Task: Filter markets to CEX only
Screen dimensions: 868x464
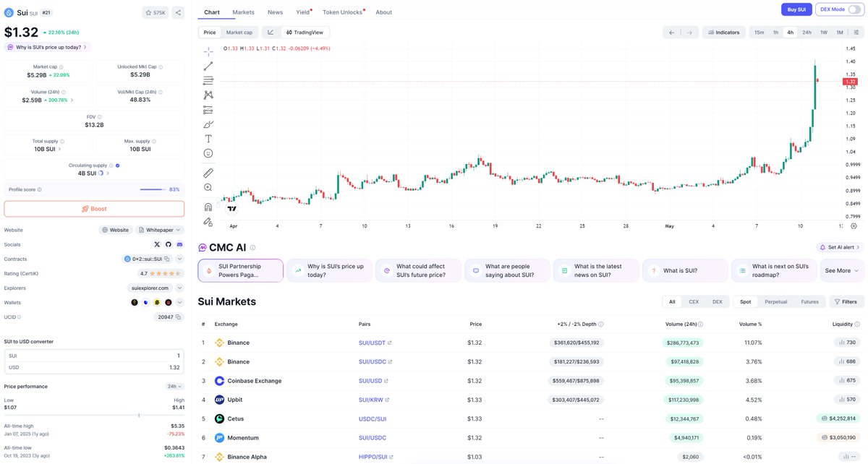Action: pos(694,302)
